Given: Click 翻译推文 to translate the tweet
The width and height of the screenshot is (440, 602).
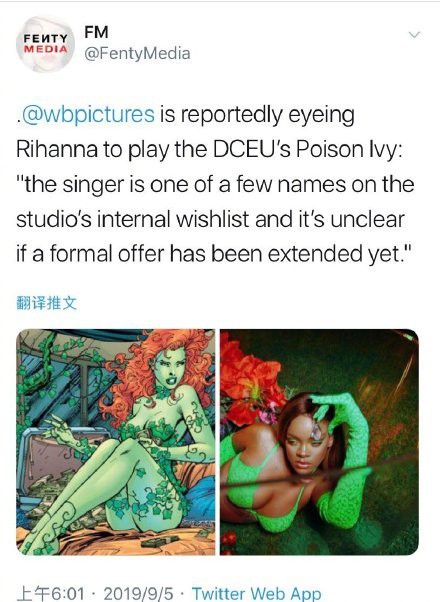Looking at the screenshot, I should (x=46, y=303).
